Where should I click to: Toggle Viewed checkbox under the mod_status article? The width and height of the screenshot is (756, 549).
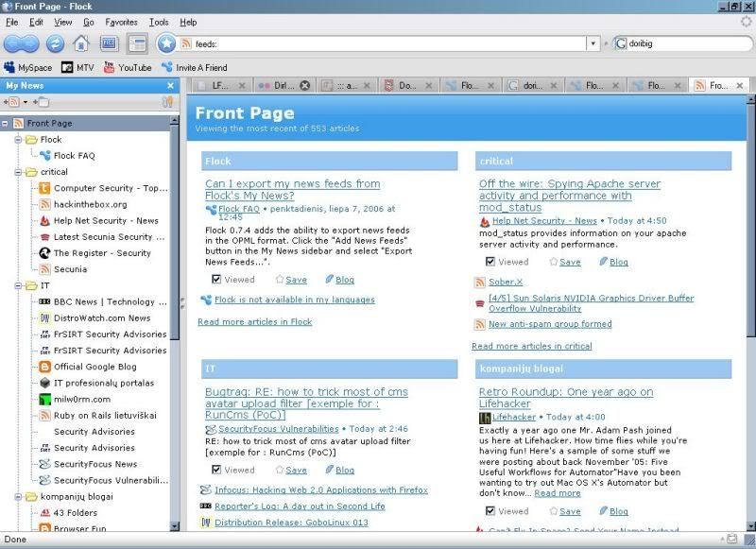coord(490,262)
